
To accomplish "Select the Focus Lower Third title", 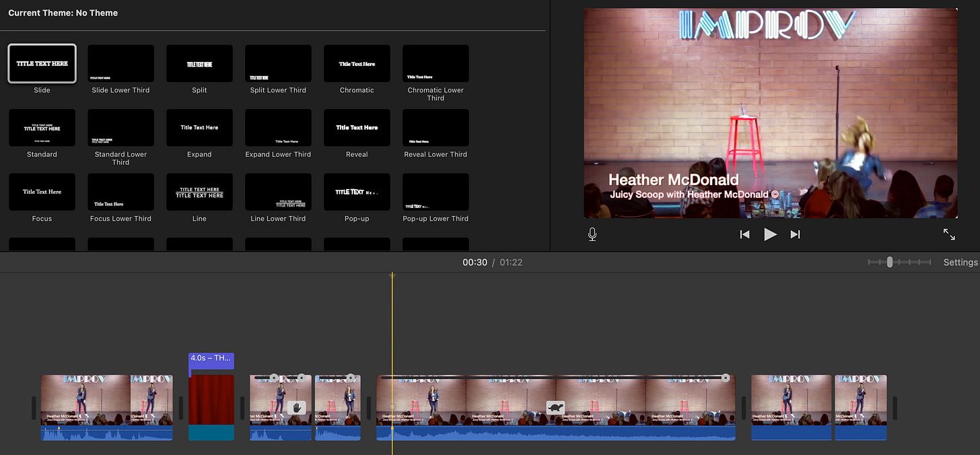I will 120,192.
